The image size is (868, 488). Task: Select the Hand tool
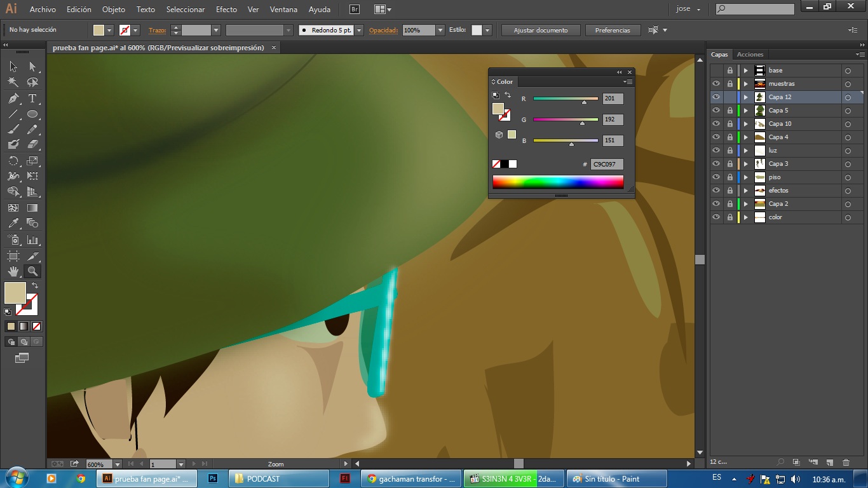click(13, 271)
